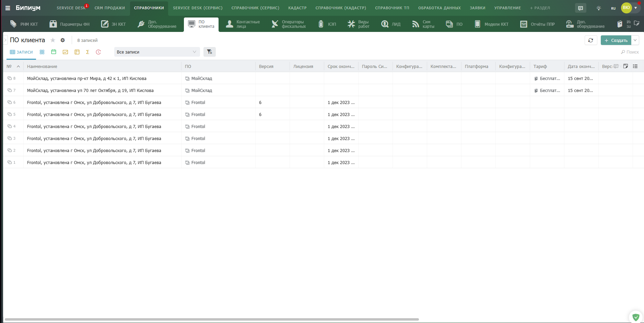This screenshot has height=323, width=644.
Task: Toggle favorite star for ПО клиента
Action: (53, 40)
